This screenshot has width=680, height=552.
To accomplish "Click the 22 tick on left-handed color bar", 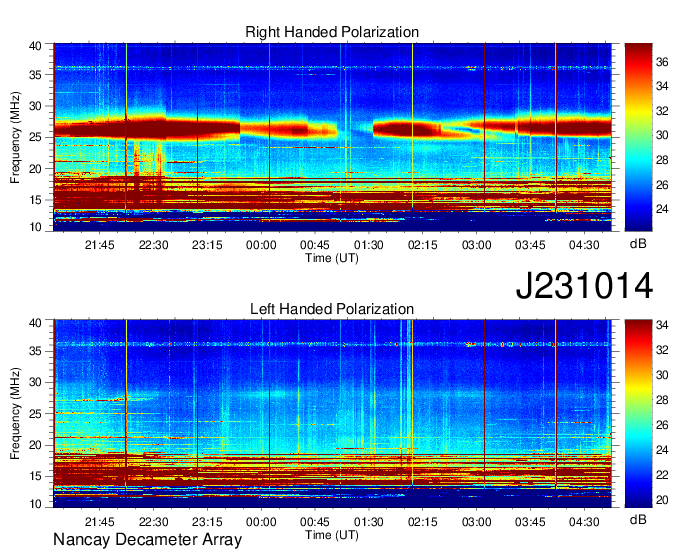I will [662, 475].
